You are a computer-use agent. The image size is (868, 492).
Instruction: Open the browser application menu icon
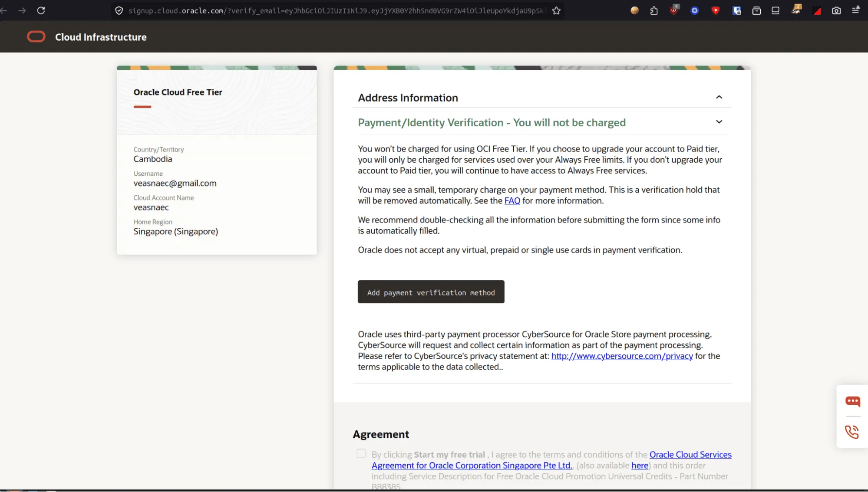[x=856, y=10]
